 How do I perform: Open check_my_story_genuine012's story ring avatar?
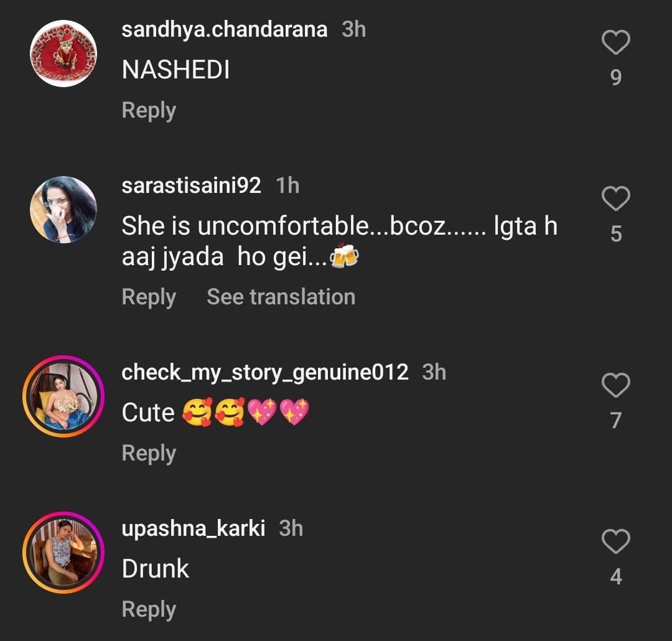click(x=63, y=396)
